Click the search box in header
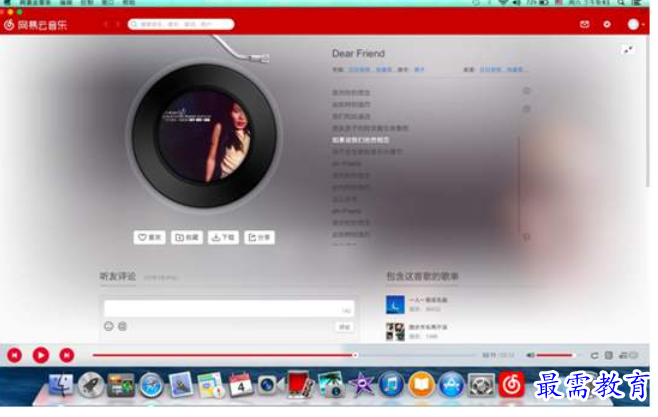The image size is (658, 417). pos(181,24)
